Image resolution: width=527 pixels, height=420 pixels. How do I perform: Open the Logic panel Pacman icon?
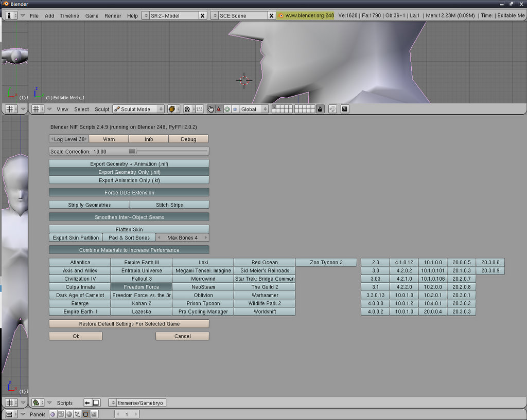(x=52, y=414)
